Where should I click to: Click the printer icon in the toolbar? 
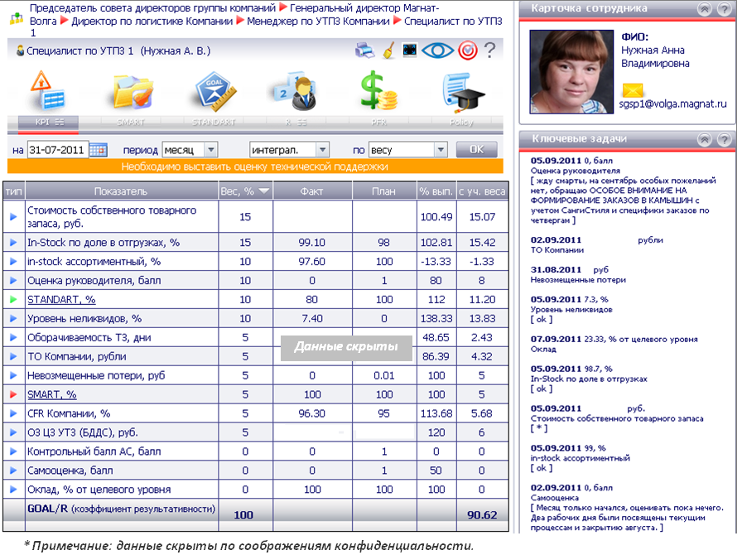pos(364,51)
